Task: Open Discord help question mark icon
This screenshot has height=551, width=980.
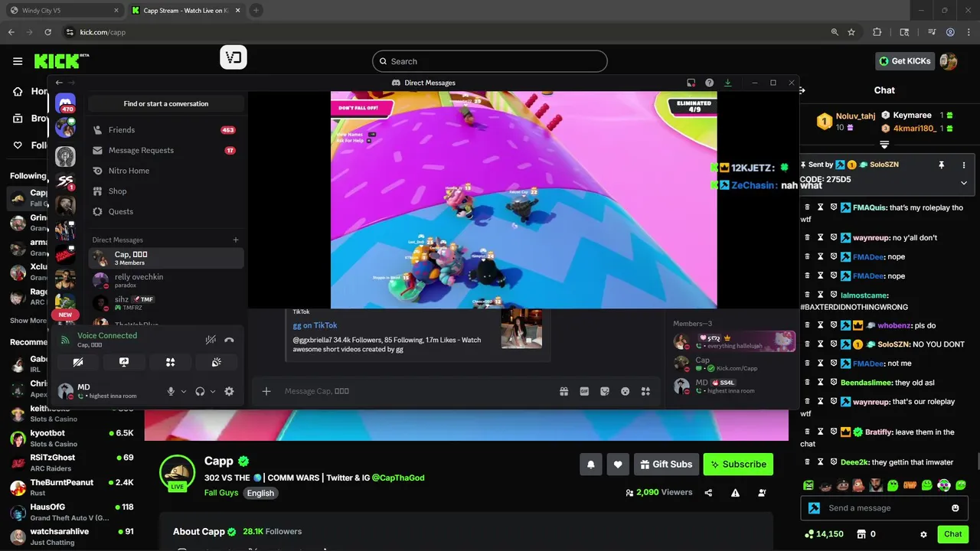Action: click(709, 83)
